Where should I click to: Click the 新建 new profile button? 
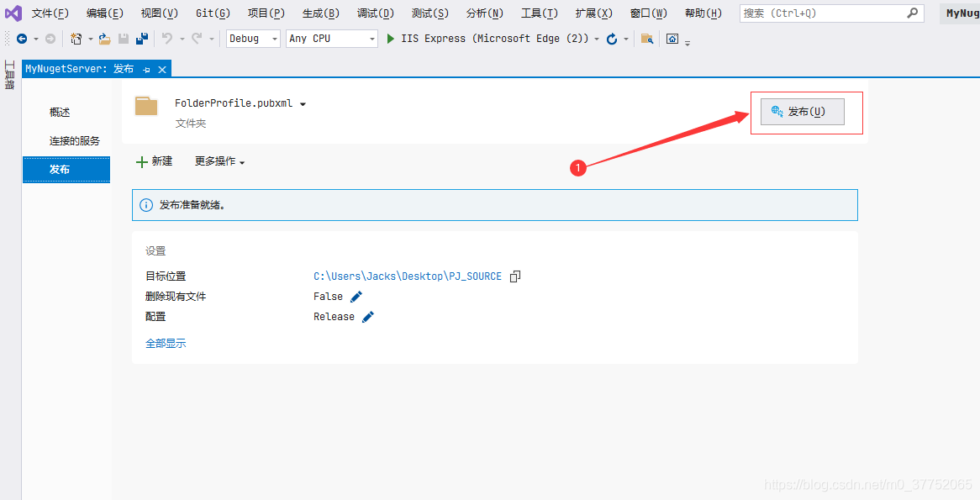(155, 161)
